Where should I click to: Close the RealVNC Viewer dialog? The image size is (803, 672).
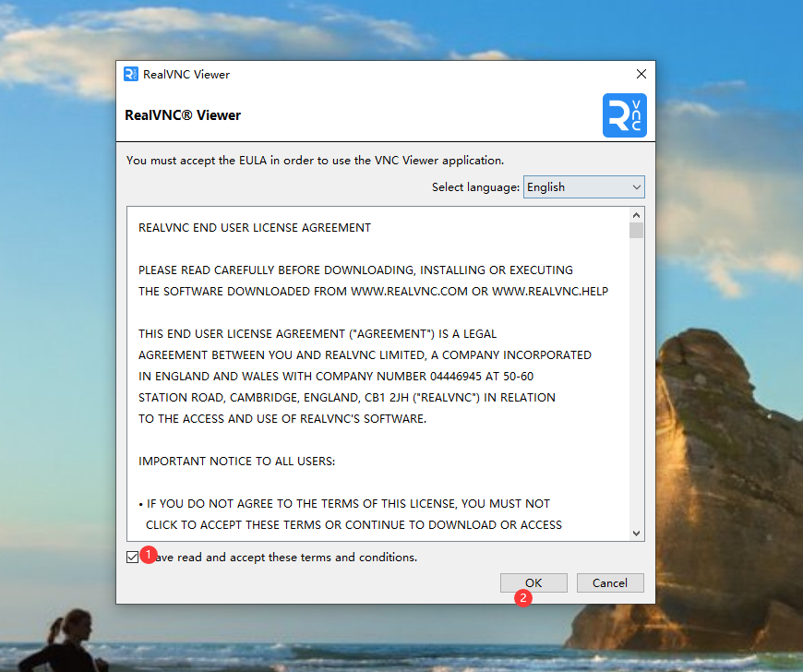(641, 74)
